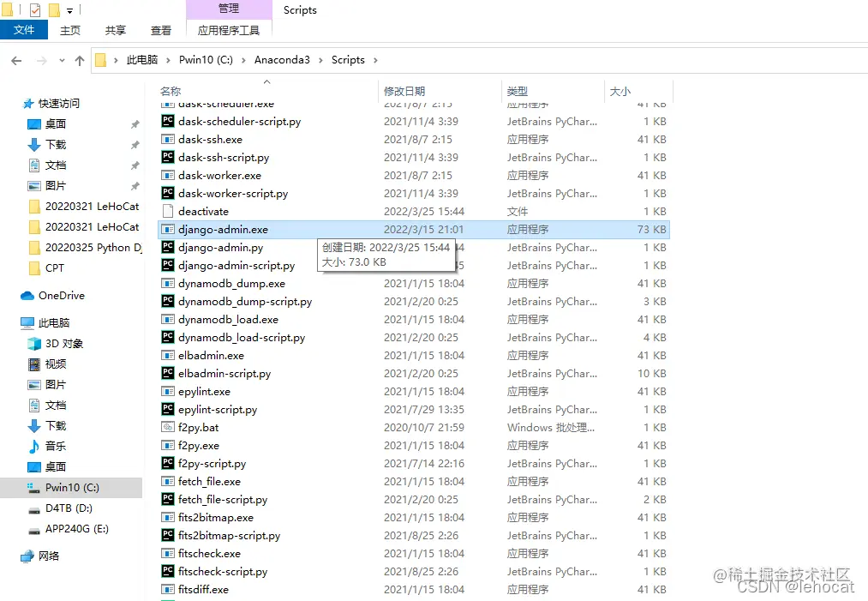This screenshot has width=868, height=601.
Task: Select the fits2bitmap-script.py file name
Action: (x=229, y=536)
